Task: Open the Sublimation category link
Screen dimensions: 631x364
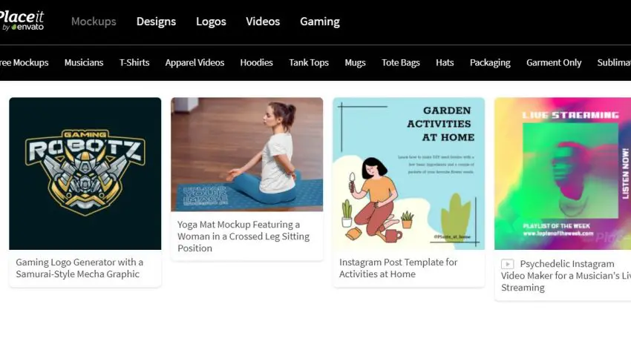Action: pyautogui.click(x=614, y=63)
